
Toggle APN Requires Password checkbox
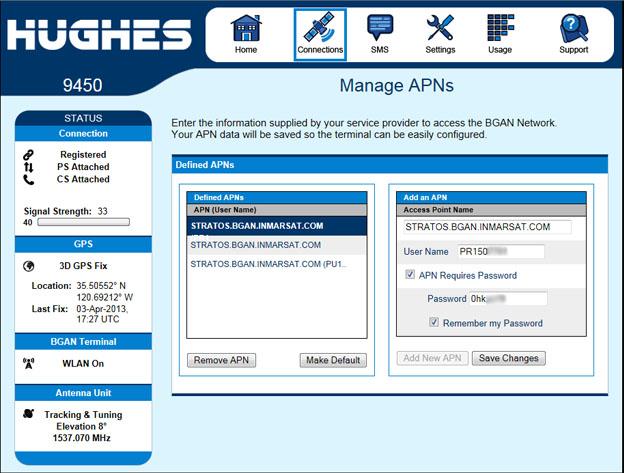[x=410, y=274]
